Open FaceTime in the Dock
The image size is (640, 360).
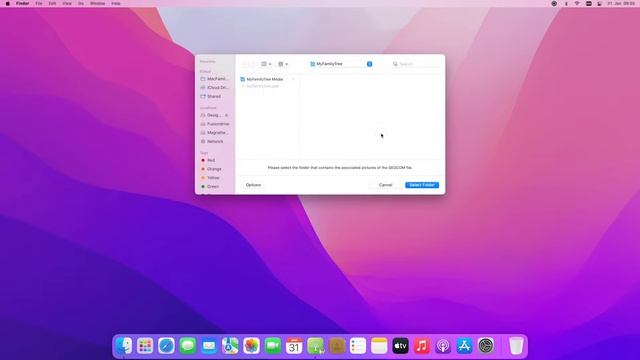coord(273,346)
